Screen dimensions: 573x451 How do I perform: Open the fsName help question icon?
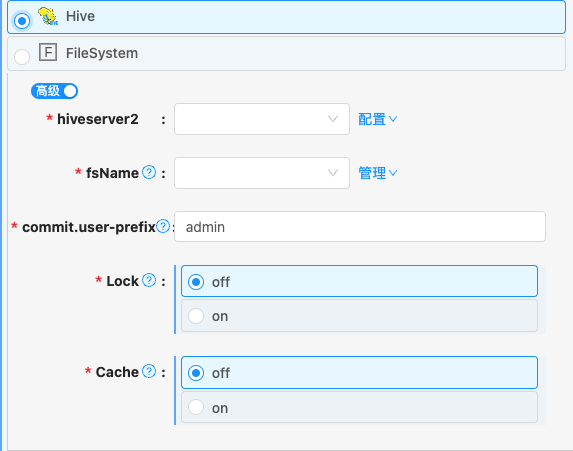[149, 172]
